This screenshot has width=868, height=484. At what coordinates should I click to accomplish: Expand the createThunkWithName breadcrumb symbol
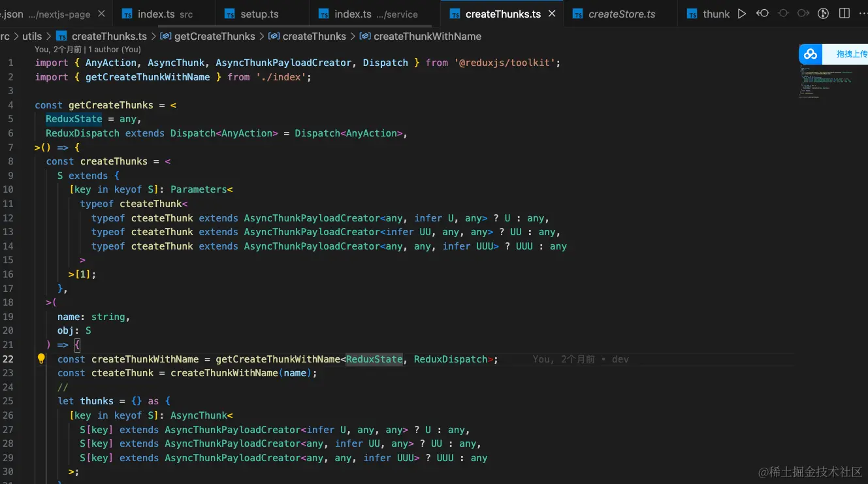point(420,37)
